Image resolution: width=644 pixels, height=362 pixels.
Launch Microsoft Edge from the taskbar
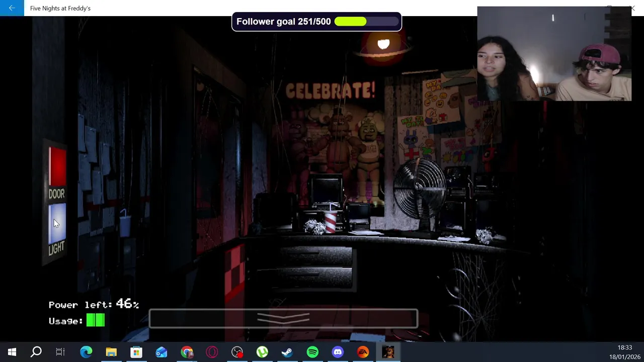pos(86,352)
